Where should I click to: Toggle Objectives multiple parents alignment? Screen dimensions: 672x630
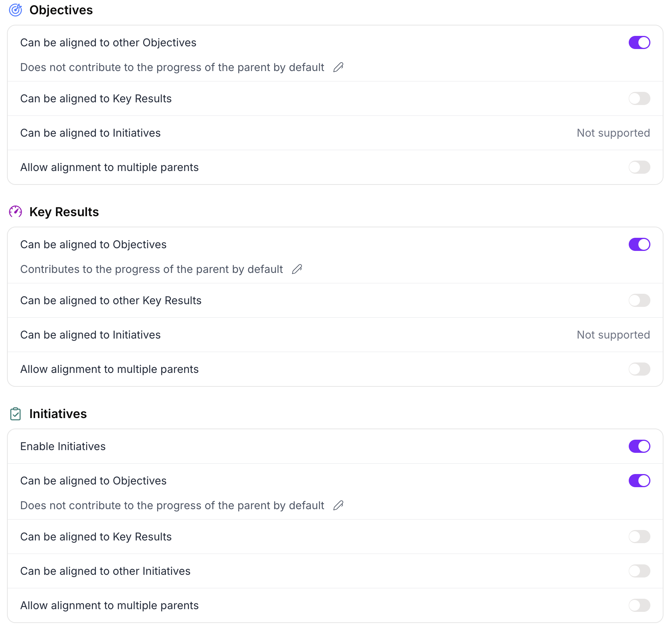click(639, 167)
